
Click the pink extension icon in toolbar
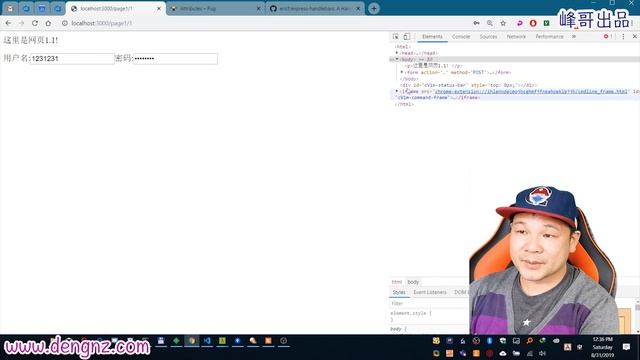[520, 23]
